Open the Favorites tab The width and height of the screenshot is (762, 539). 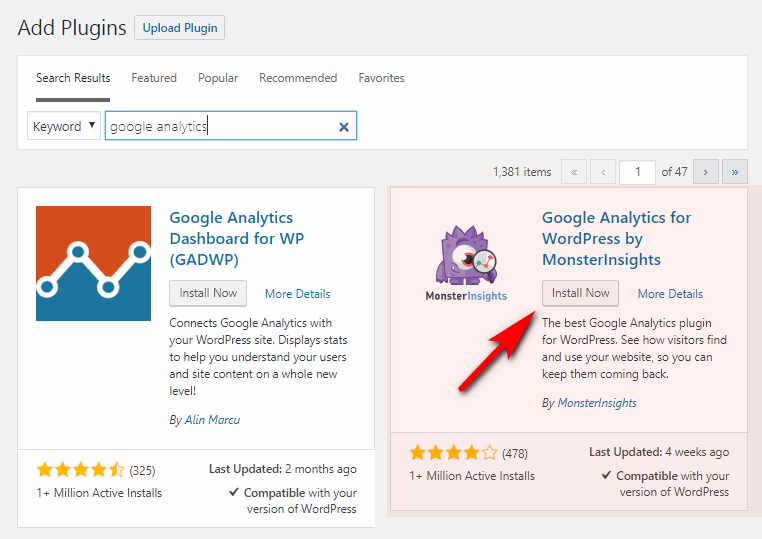pos(381,78)
